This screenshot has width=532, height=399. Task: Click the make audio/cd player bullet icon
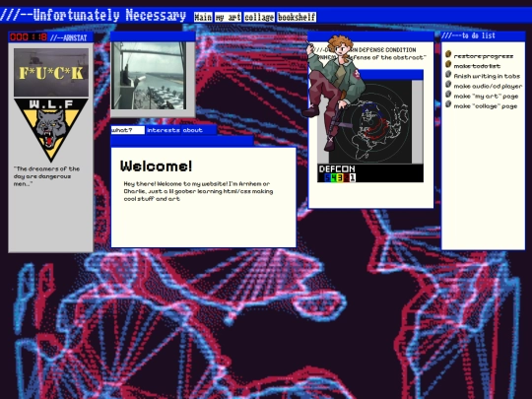pyautogui.click(x=448, y=84)
